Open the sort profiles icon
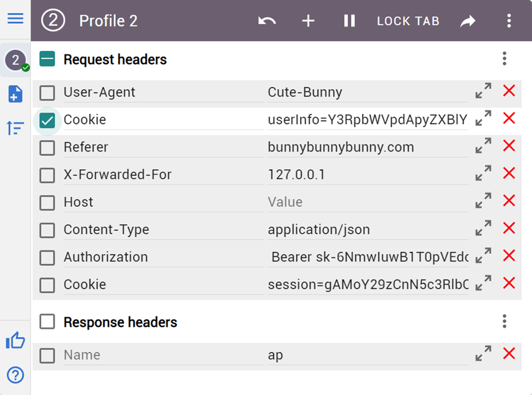Screen dimensions: 532x395 pyautogui.click(x=15, y=128)
